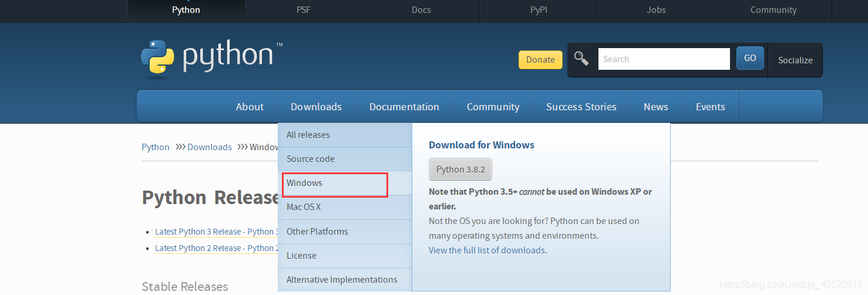Click the yellow Donate button
The width and height of the screenshot is (868, 295).
[540, 59]
